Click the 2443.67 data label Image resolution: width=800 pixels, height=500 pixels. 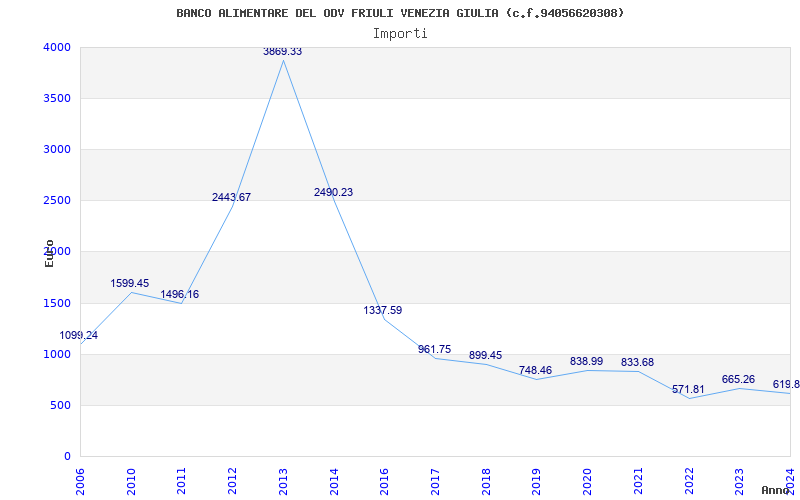(x=232, y=197)
